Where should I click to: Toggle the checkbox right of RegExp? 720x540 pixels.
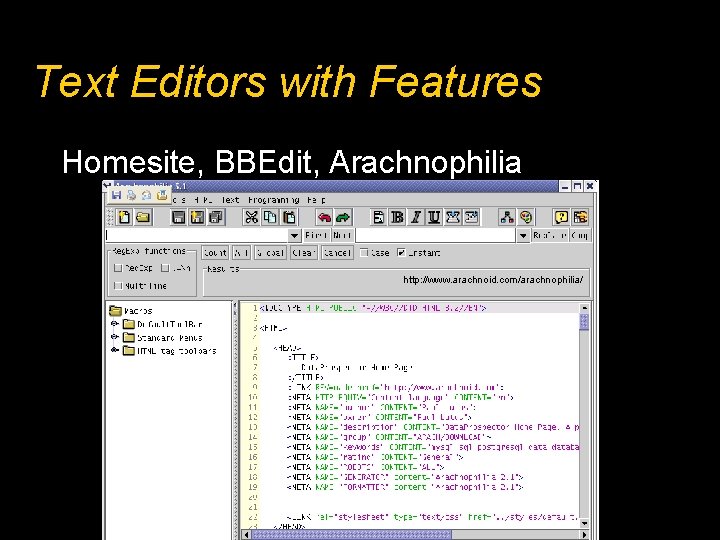(x=165, y=268)
